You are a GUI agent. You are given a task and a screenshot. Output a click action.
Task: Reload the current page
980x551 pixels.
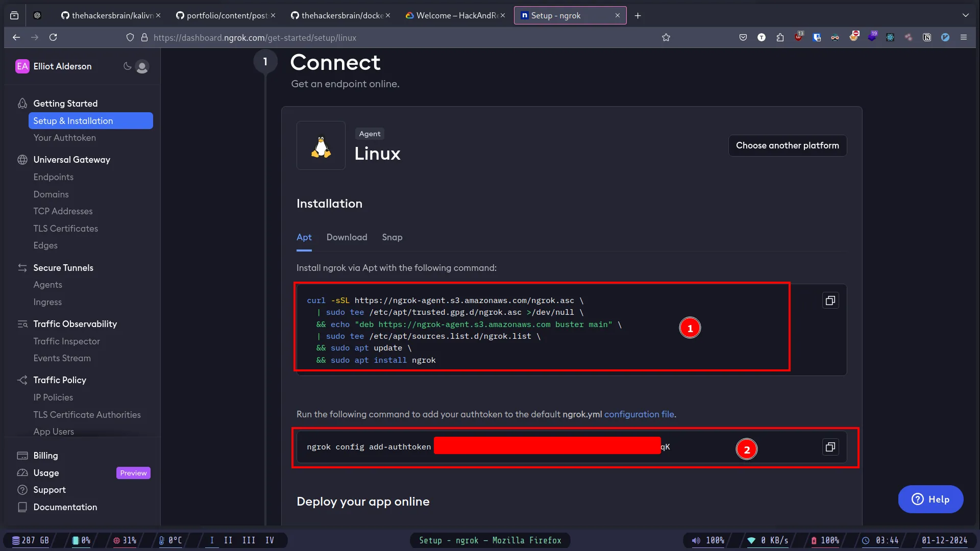[x=53, y=37]
